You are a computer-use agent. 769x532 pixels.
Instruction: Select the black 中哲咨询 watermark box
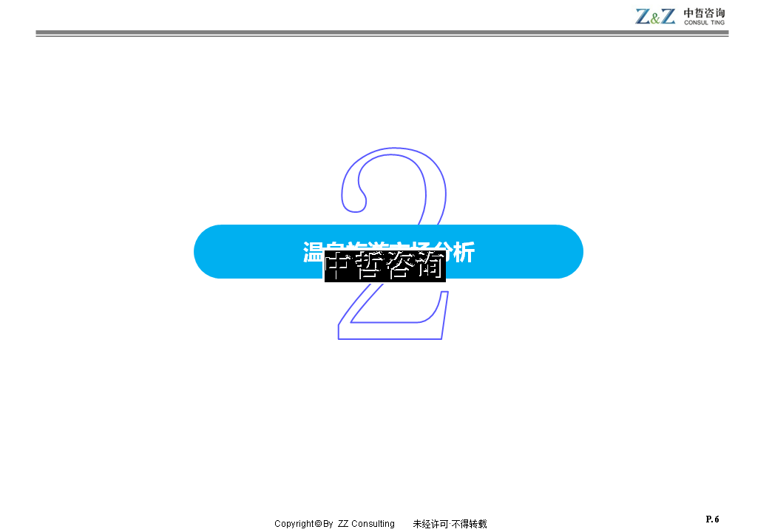click(x=384, y=267)
